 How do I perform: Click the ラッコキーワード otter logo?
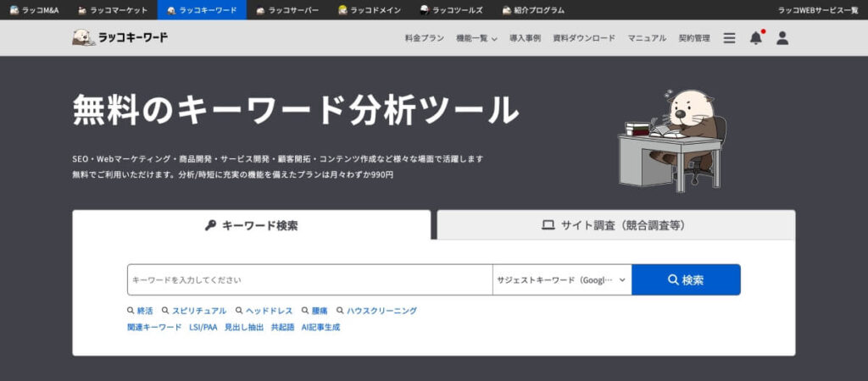(x=120, y=37)
